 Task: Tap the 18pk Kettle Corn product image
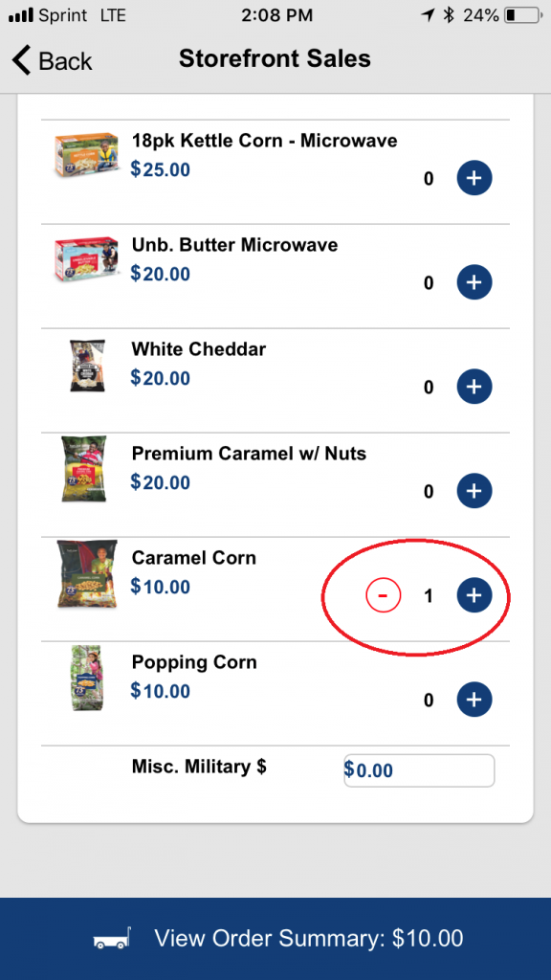(x=86, y=154)
